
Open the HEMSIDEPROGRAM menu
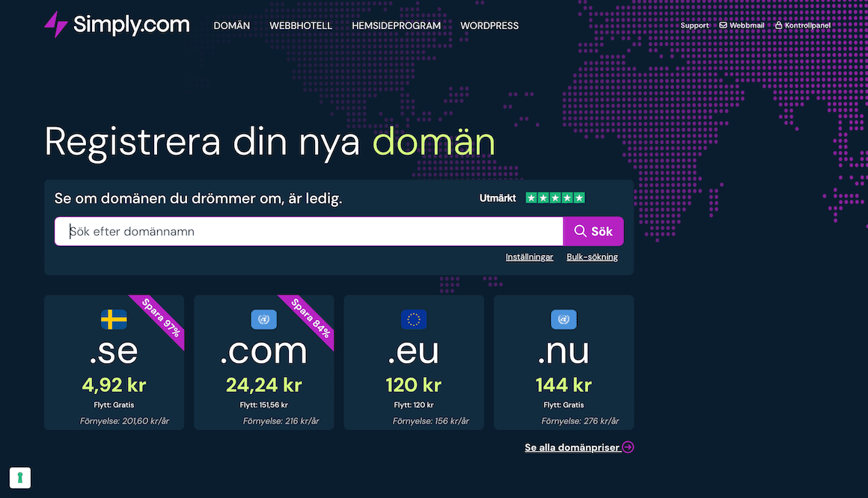coord(397,25)
